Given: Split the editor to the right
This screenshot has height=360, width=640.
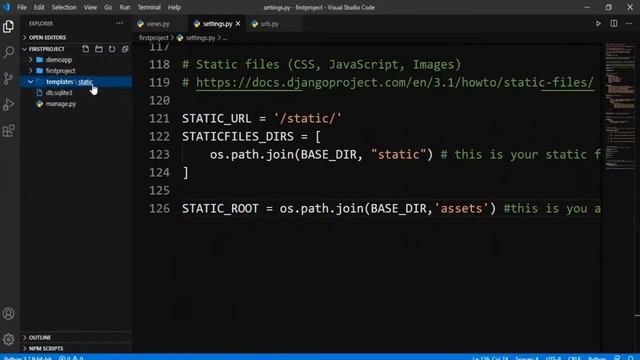Looking at the screenshot, I should (613, 24).
